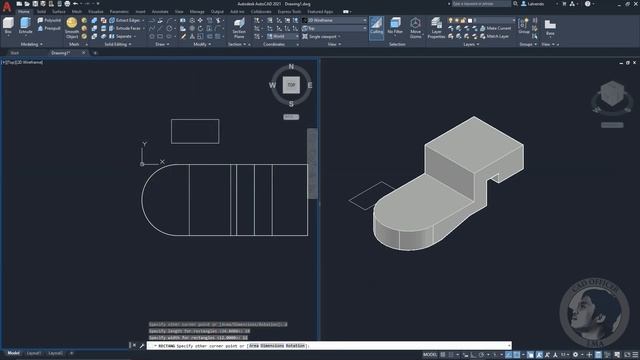
Task: Activate the Culling selection button
Action: coord(376,27)
